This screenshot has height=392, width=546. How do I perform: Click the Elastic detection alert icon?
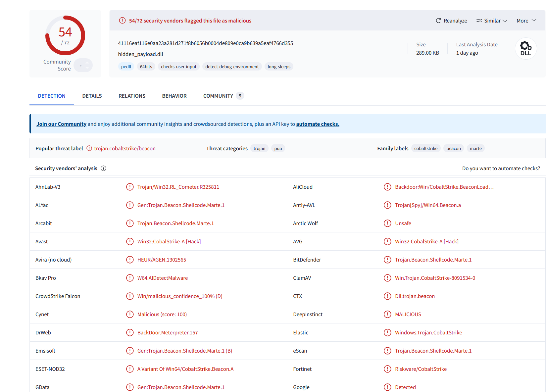tap(387, 332)
